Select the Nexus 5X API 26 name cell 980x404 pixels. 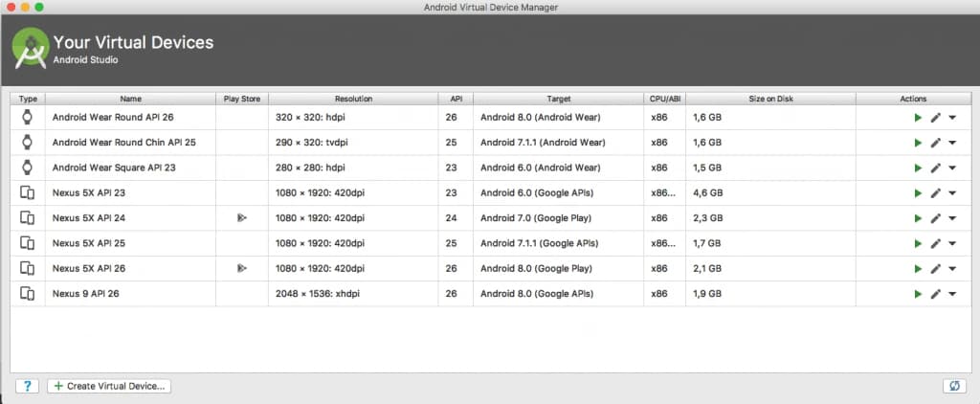click(x=130, y=268)
